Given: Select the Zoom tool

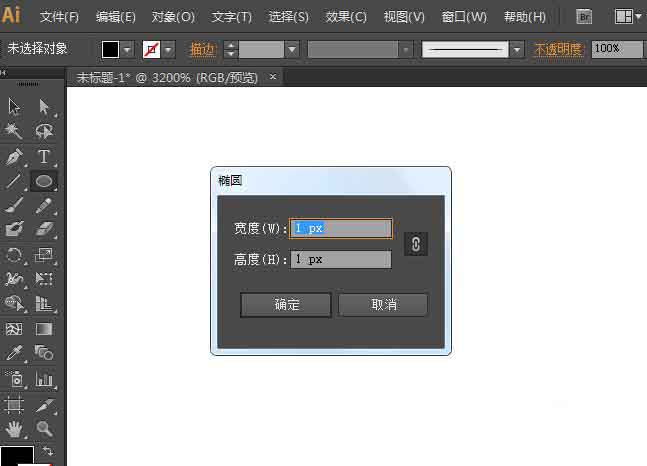Looking at the screenshot, I should 44,429.
